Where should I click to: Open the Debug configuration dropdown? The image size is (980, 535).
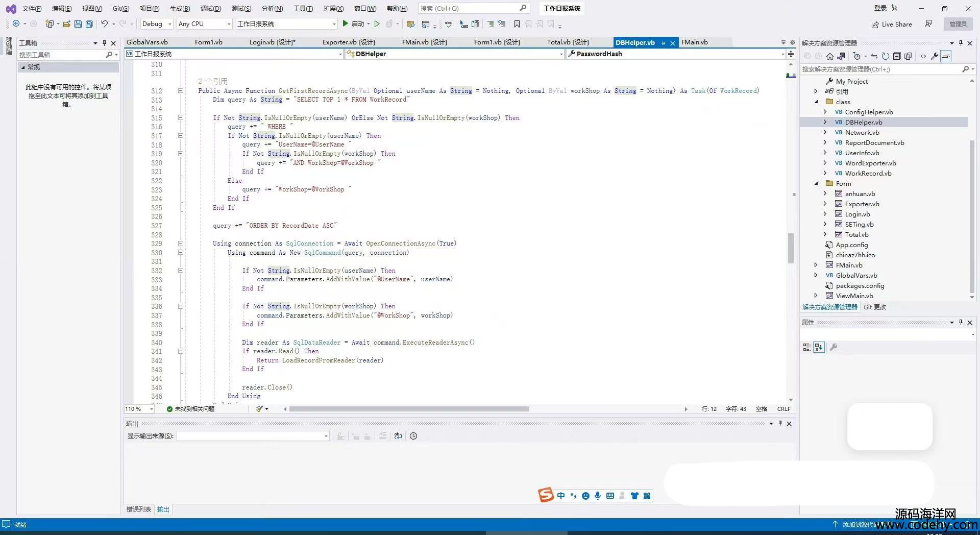[157, 24]
